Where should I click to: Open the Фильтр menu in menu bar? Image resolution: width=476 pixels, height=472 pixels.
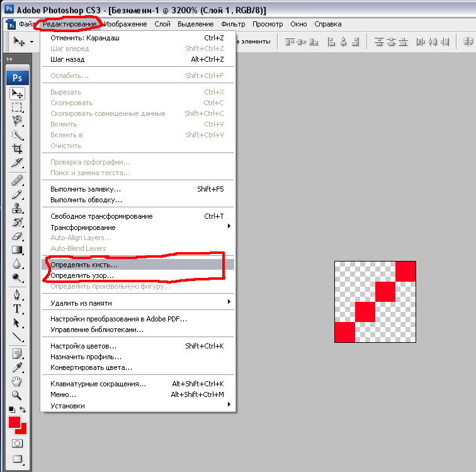[233, 24]
